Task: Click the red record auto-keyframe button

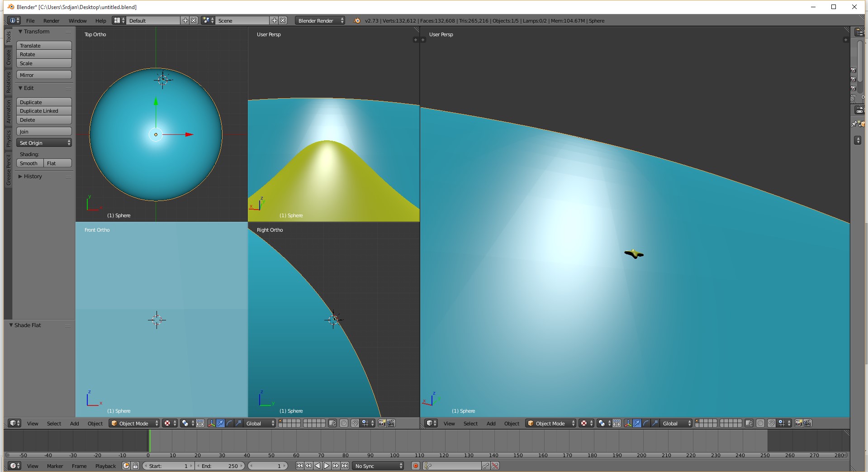Action: 416,466
